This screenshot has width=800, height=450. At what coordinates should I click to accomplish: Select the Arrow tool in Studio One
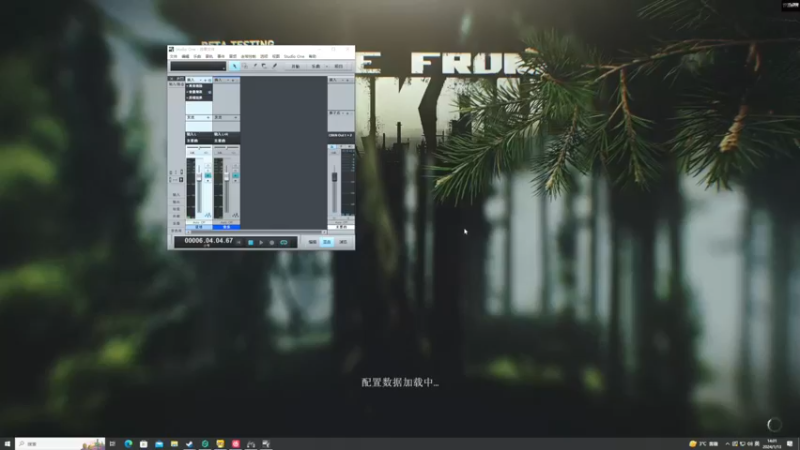[235, 66]
